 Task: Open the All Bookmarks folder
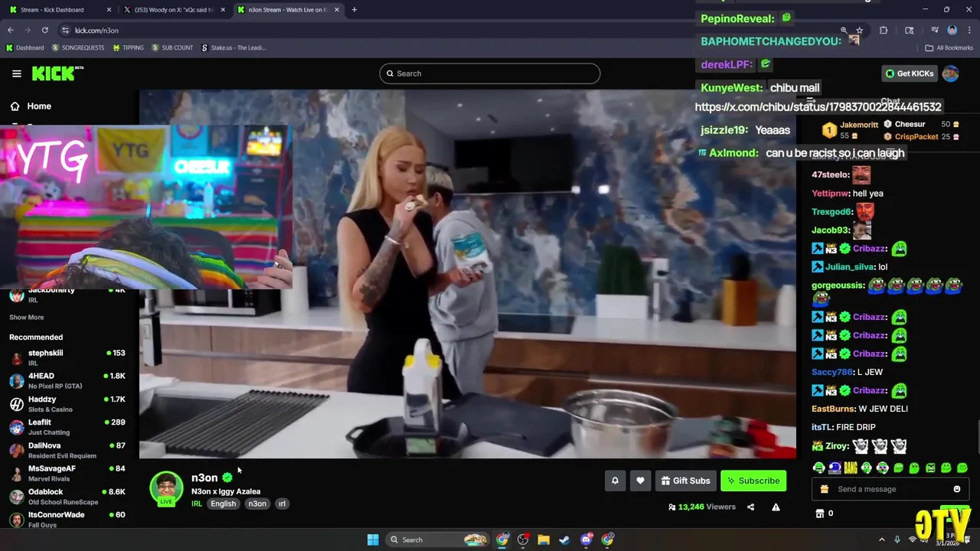[949, 47]
